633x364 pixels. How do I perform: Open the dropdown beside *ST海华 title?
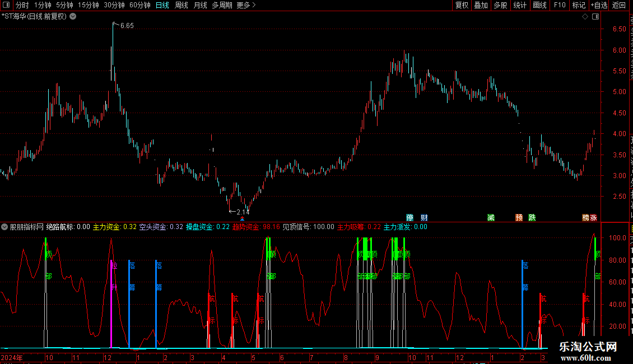tap(73, 17)
